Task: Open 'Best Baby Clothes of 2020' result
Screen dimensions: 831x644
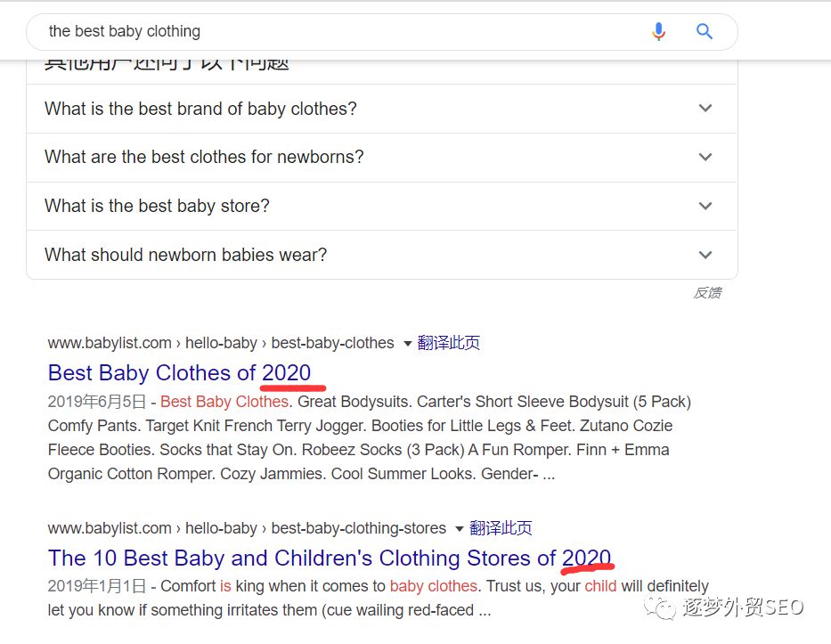Action: tap(179, 372)
